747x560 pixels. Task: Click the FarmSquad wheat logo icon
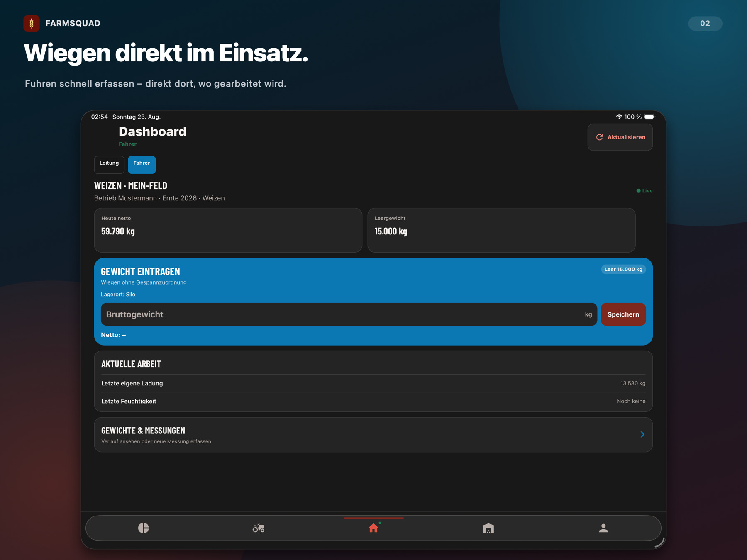(x=32, y=23)
